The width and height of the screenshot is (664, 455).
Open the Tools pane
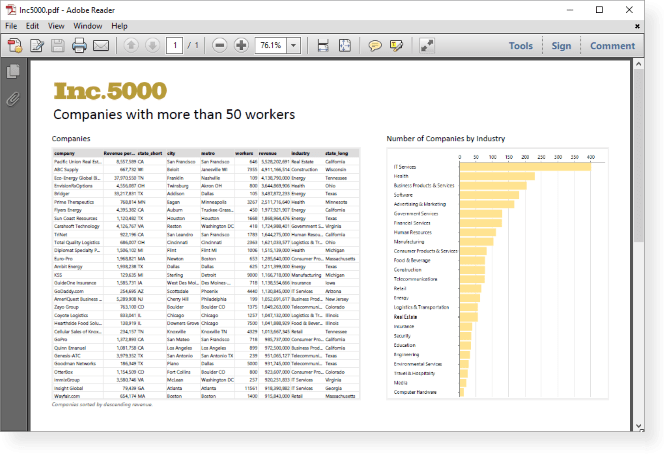520,46
